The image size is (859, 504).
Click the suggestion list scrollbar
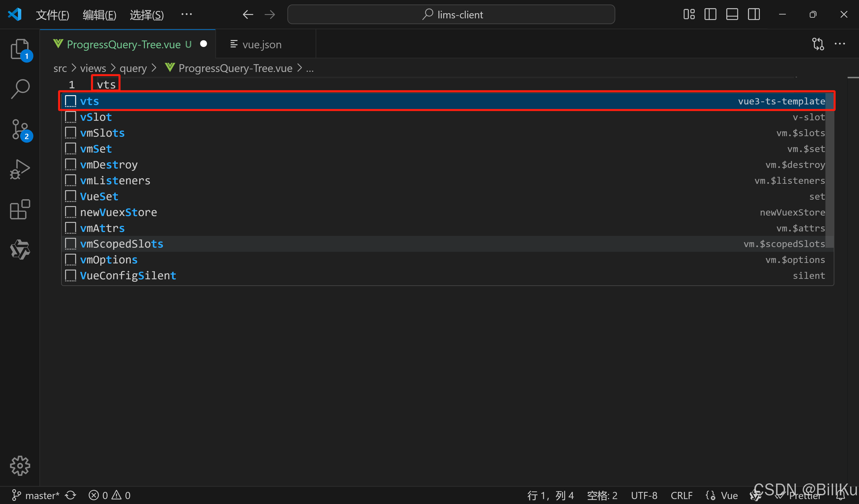[x=830, y=170]
